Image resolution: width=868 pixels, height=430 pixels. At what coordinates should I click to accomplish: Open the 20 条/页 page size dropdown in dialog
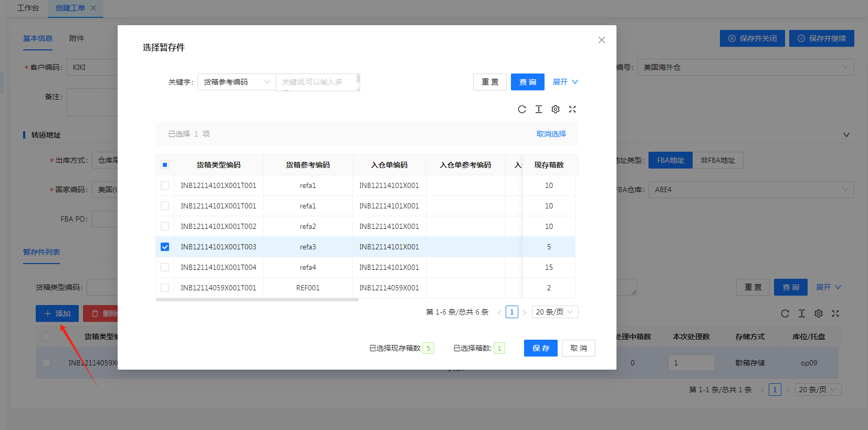pos(555,312)
